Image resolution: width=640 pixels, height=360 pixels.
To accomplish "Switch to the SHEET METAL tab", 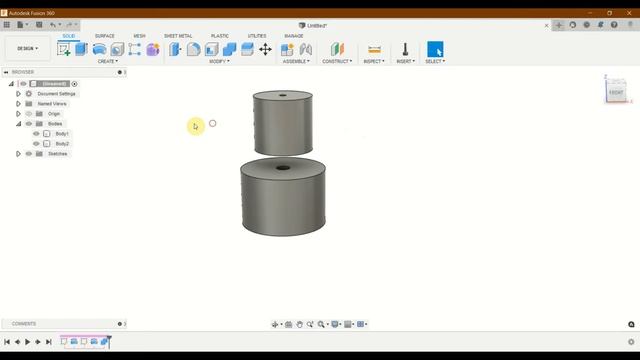I will click(178, 36).
